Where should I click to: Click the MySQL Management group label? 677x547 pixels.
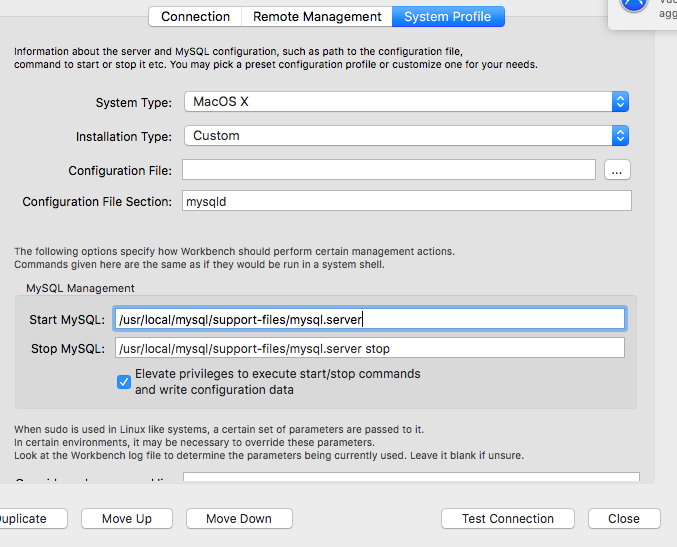point(80,288)
